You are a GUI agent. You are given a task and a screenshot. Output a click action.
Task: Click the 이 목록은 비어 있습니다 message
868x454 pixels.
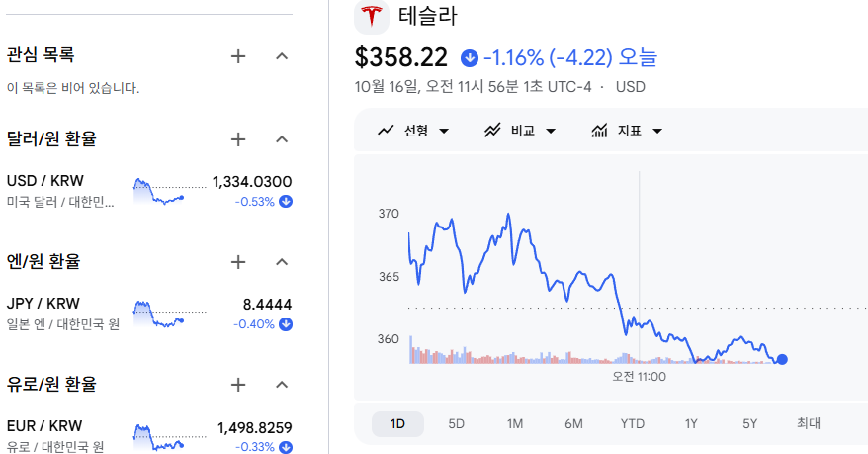(x=73, y=88)
